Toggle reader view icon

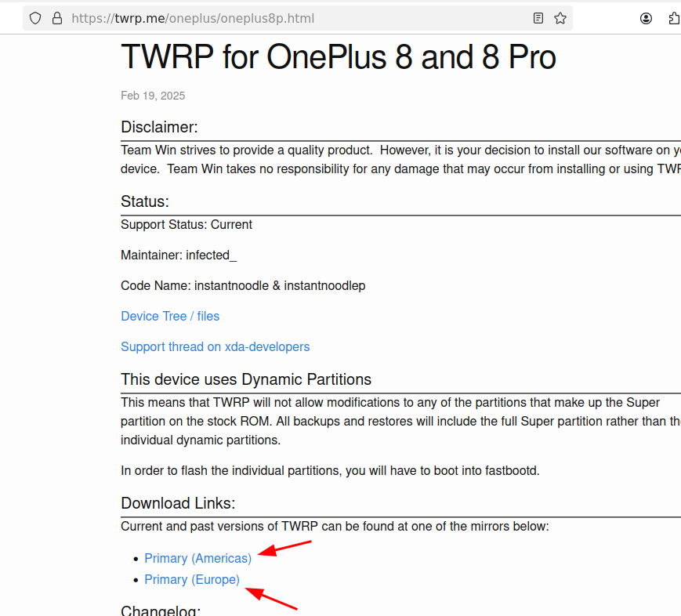(538, 18)
